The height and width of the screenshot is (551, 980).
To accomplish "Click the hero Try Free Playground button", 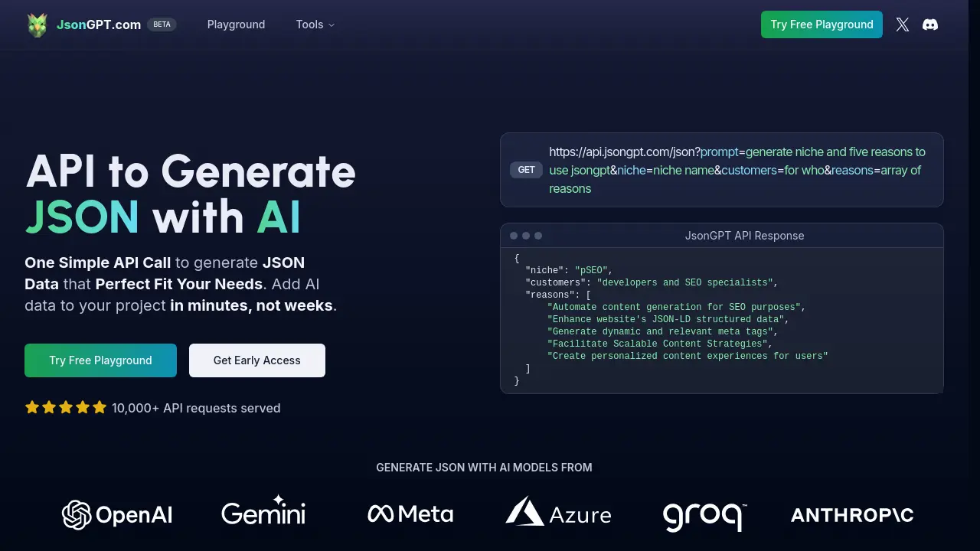I will point(100,360).
